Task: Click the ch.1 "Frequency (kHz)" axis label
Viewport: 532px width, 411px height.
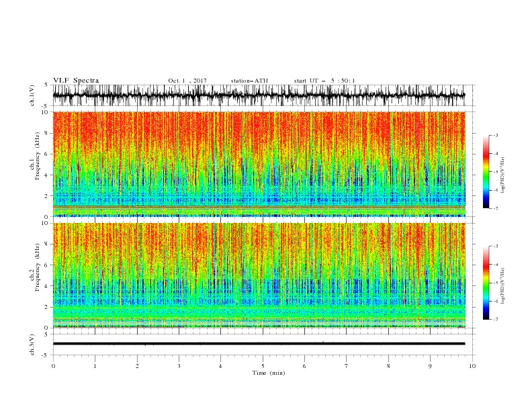Action: coord(36,156)
